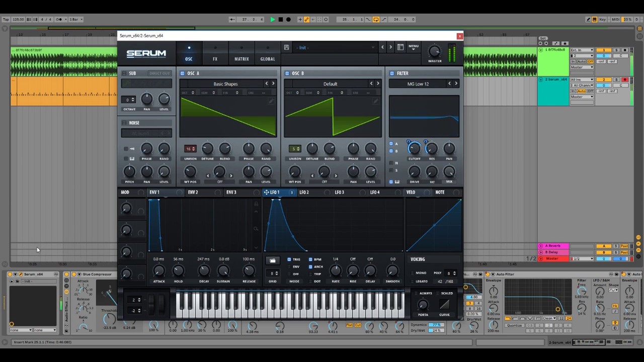Enable MONO voicing checkbox
Screen dimensions: 644x362
pyautogui.click(x=413, y=273)
